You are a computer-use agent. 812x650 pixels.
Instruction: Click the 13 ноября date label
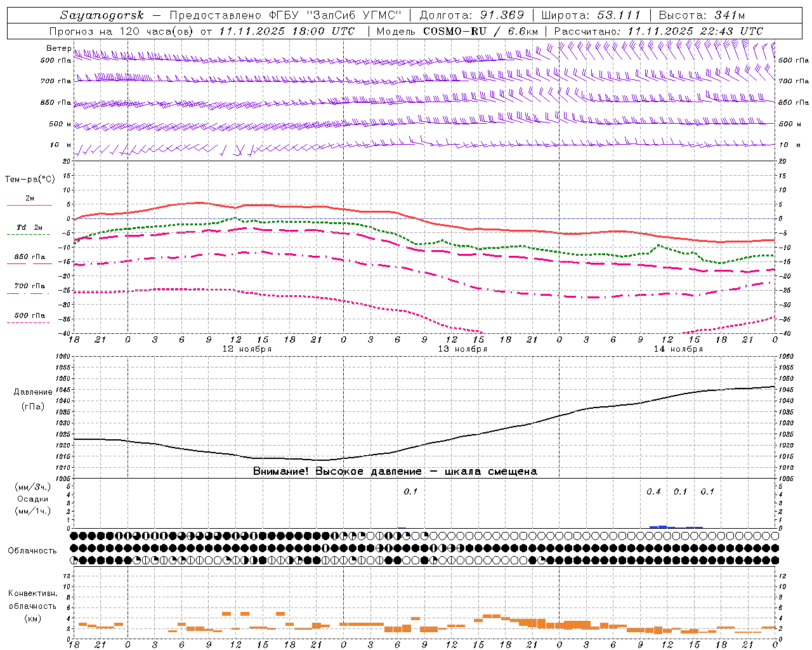462,349
